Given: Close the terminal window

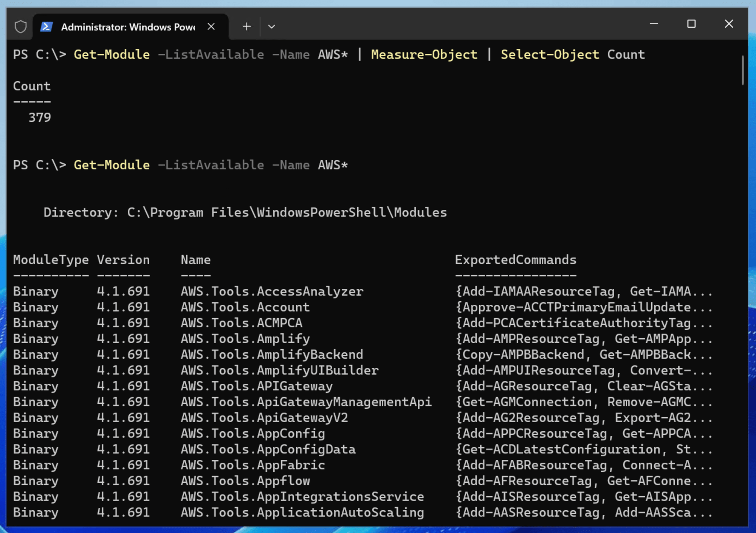Looking at the screenshot, I should click(x=729, y=24).
